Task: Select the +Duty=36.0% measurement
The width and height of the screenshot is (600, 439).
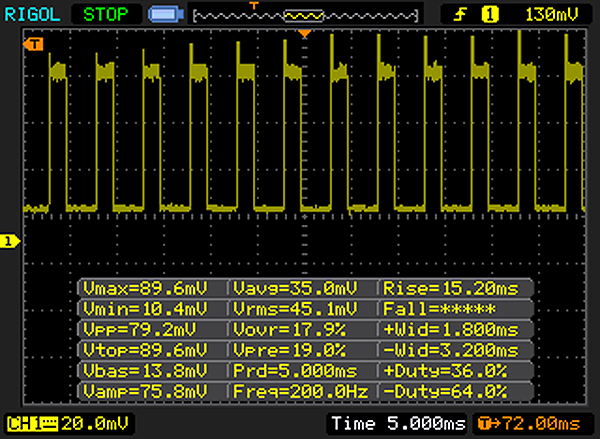Action: click(445, 370)
